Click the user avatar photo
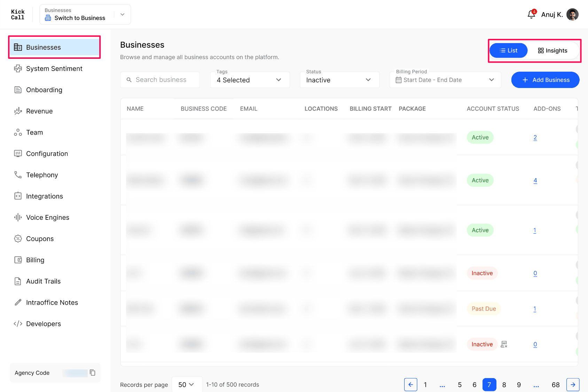The image size is (588, 392). (x=572, y=14)
